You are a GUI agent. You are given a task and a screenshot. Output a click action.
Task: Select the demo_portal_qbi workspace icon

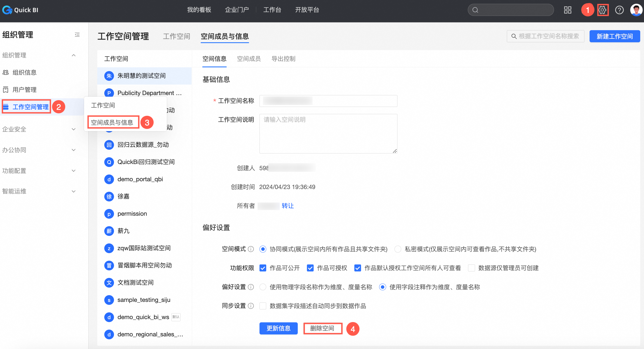[x=109, y=179]
